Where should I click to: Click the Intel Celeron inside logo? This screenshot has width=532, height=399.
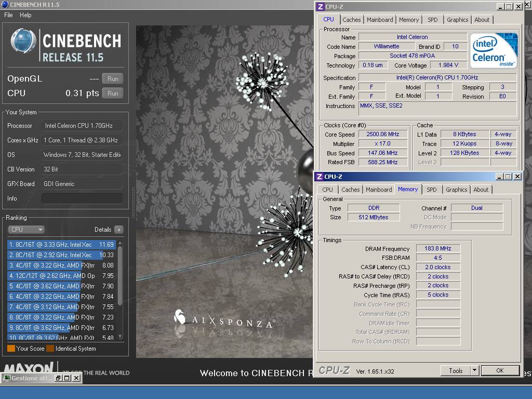click(494, 50)
